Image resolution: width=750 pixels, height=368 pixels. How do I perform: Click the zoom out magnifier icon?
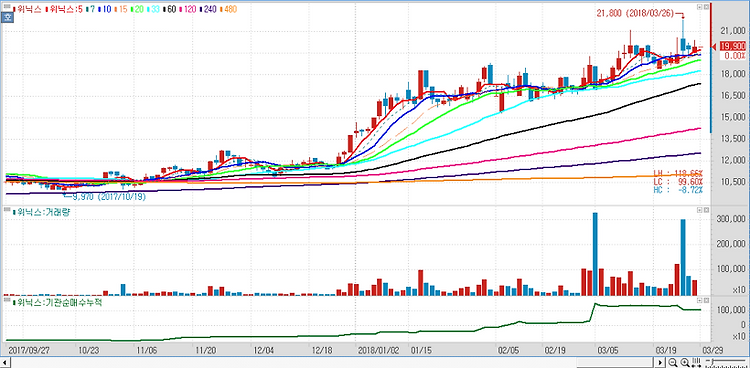pyautogui.click(x=673, y=362)
